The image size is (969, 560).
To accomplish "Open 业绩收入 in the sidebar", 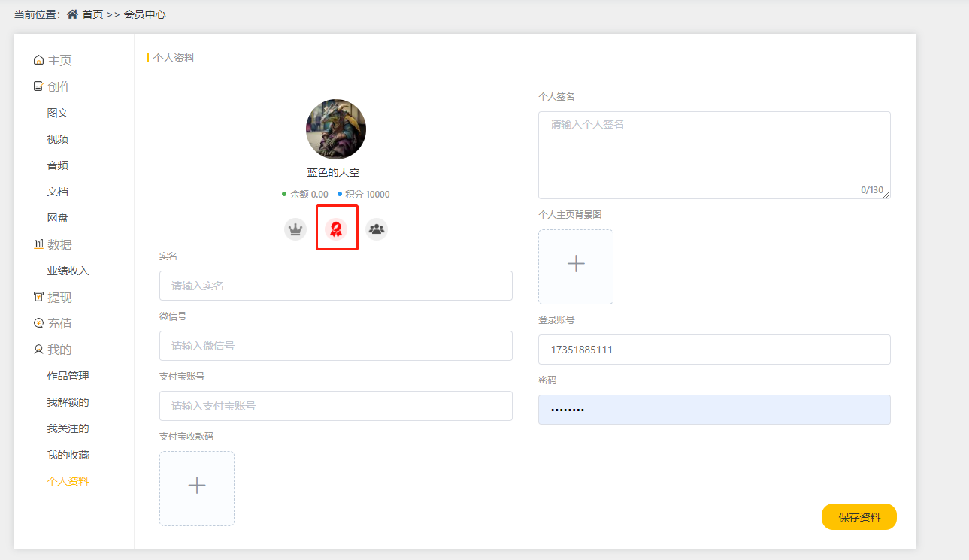I will click(68, 271).
